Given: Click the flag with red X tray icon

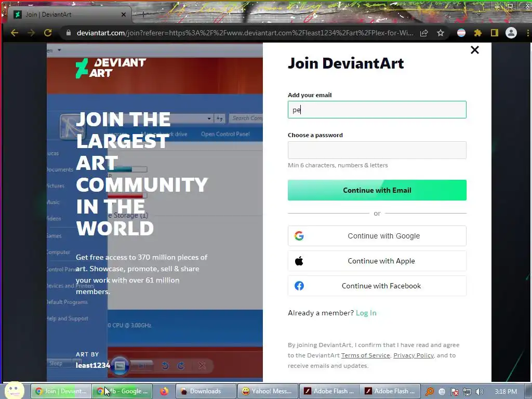Looking at the screenshot, I should 454,392.
